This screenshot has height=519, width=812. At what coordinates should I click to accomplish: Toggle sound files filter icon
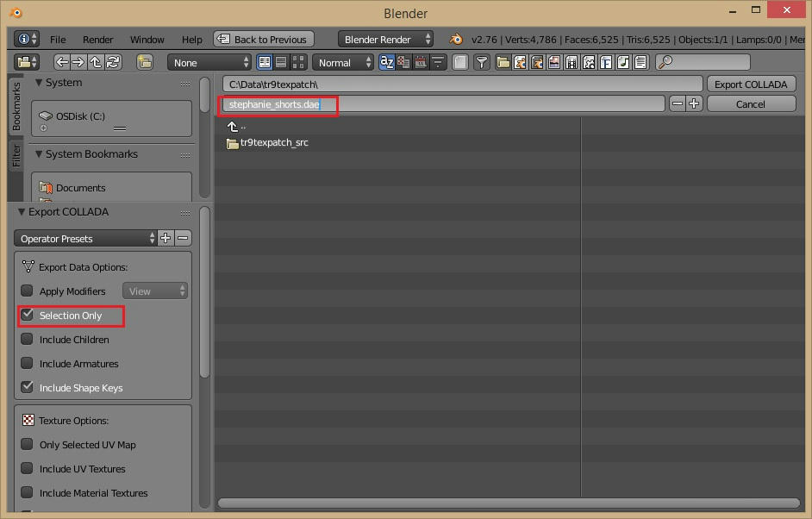623,62
